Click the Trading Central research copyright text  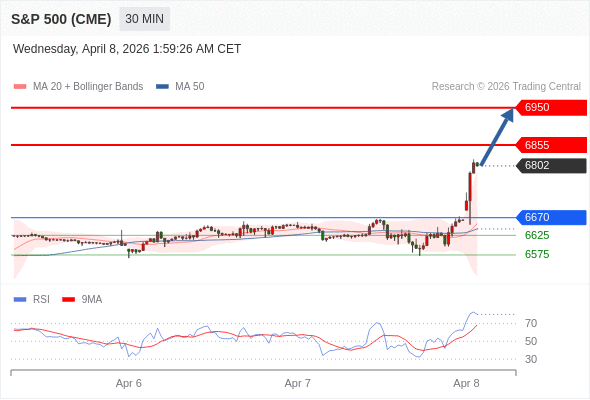(506, 87)
